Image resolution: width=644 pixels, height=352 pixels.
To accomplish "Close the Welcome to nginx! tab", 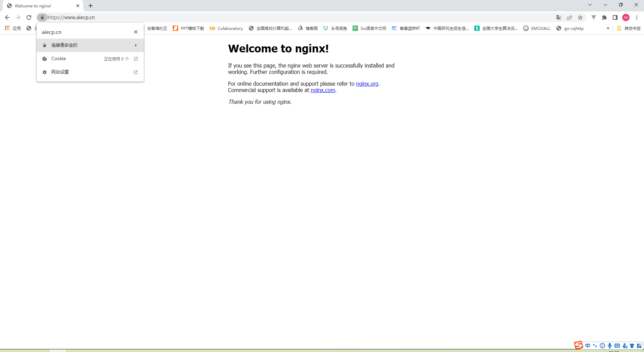I will coord(78,6).
